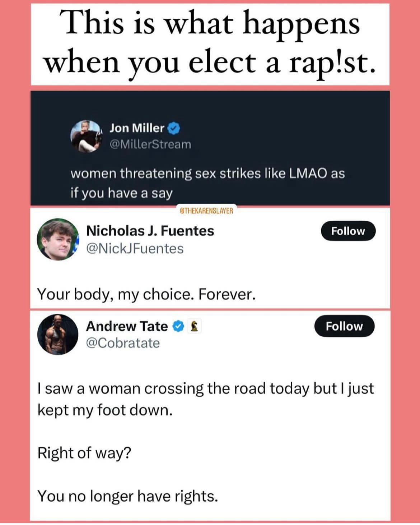Image resolution: width=420 pixels, height=525 pixels.
Task: Open Jon Miller's profile picture
Action: pyautogui.click(x=85, y=136)
